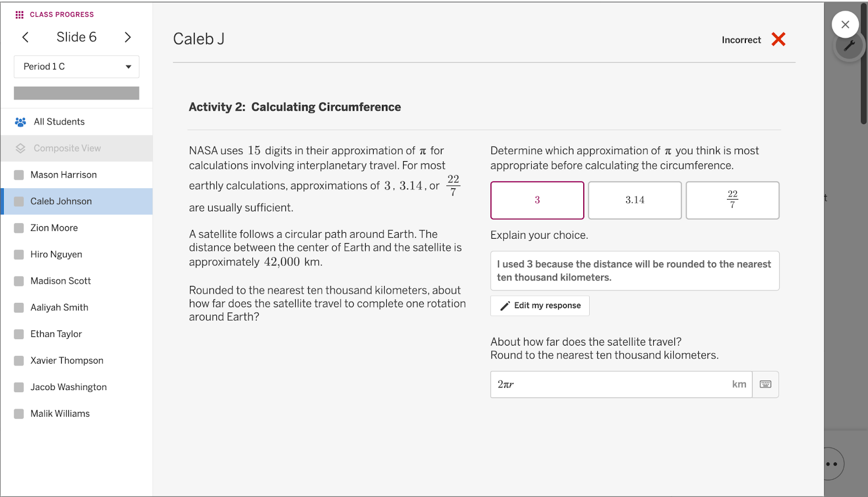This screenshot has width=868, height=497.
Task: Open the wrench tools icon
Action: coord(849,46)
